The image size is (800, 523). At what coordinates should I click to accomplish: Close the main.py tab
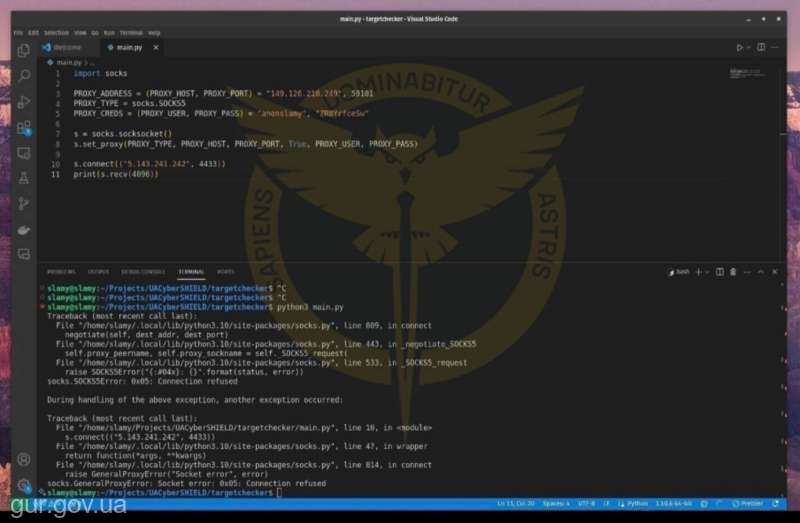[x=156, y=47]
